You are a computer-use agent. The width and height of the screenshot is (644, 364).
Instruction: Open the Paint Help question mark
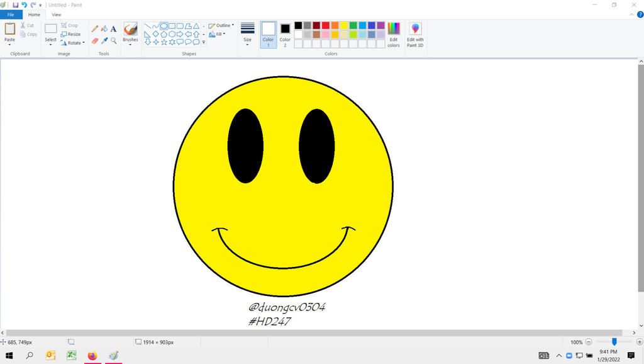point(640,14)
